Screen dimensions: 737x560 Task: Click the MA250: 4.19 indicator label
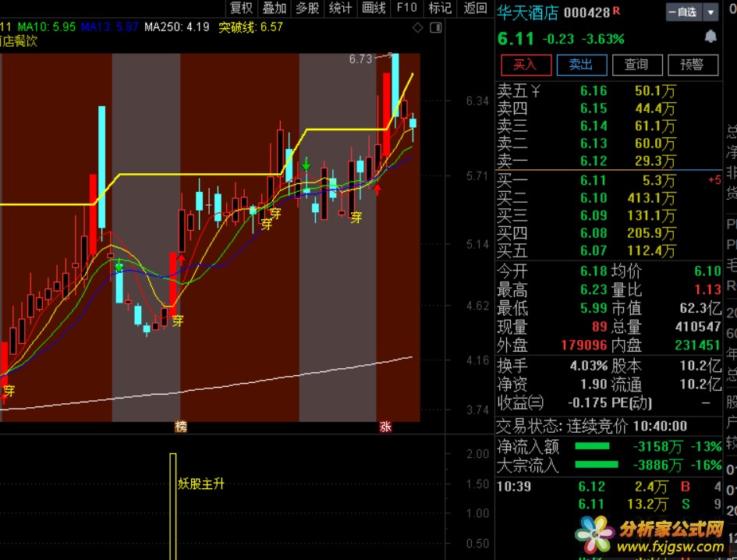(177, 27)
